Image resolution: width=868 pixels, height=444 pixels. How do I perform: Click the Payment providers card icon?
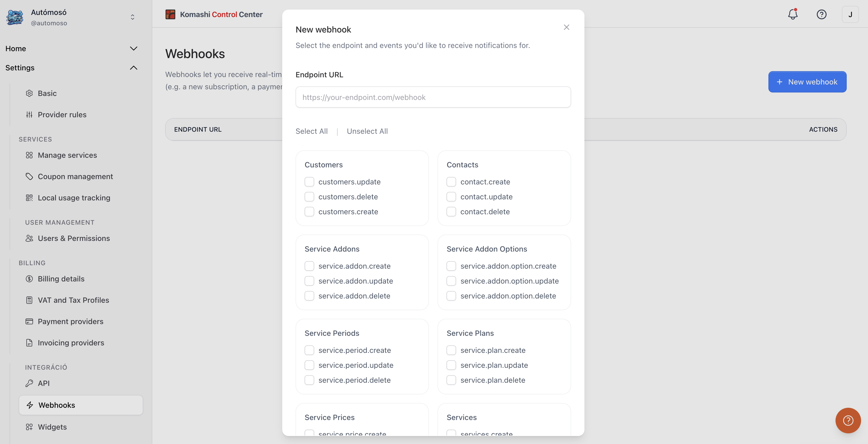point(29,321)
